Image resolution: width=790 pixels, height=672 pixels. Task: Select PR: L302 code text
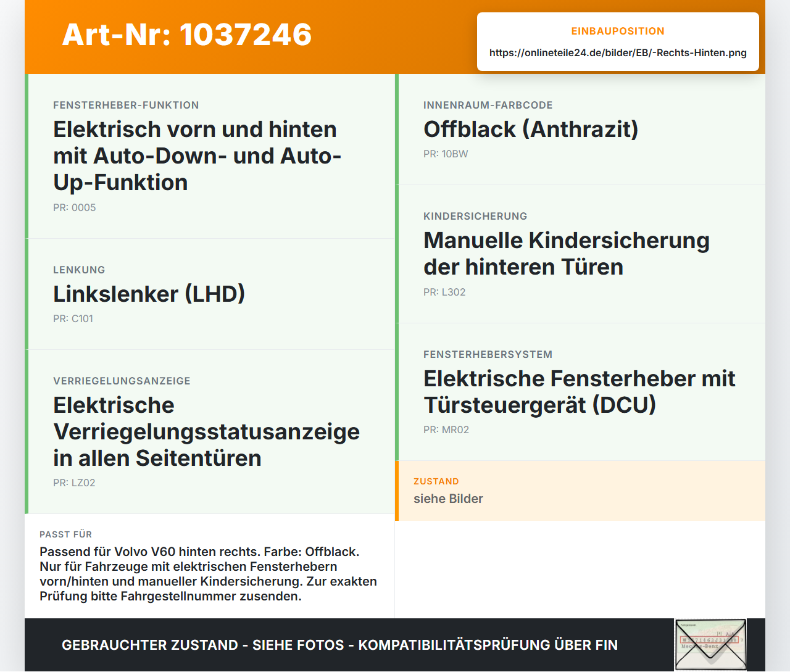(444, 292)
